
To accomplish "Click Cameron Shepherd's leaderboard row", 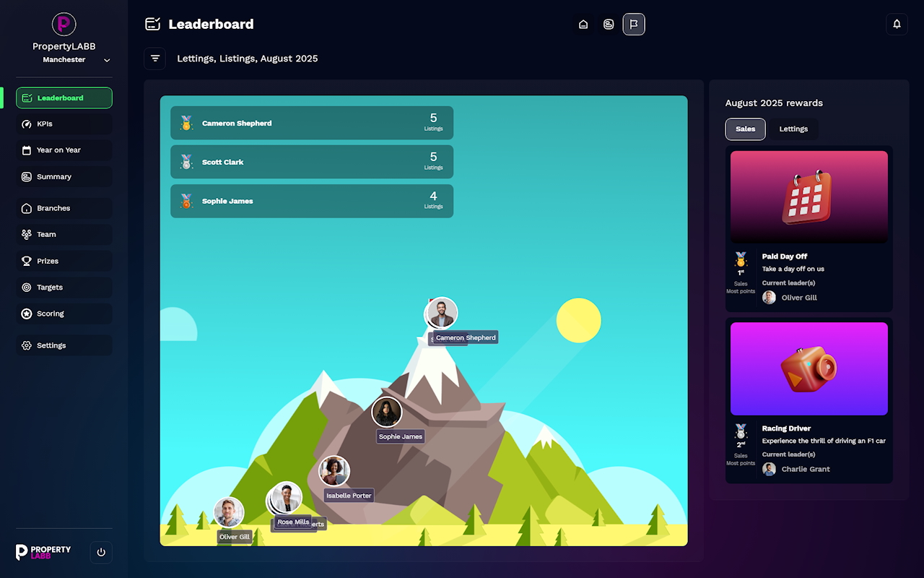I will click(x=312, y=124).
